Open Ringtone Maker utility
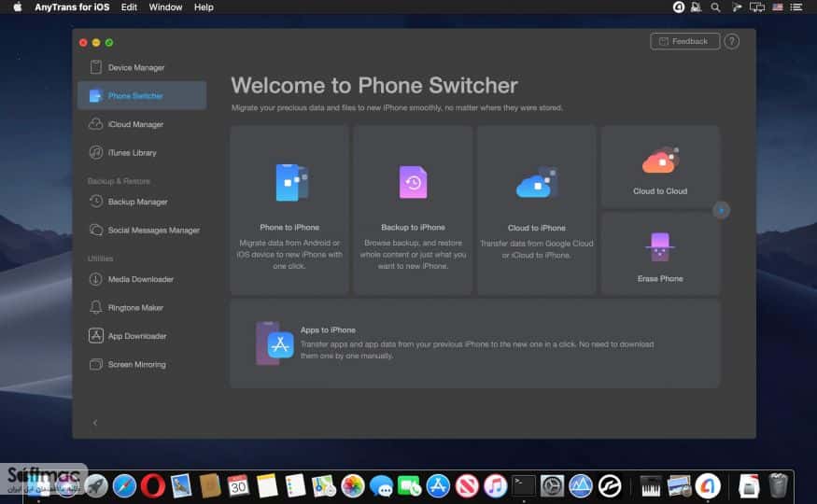Image resolution: width=817 pixels, height=504 pixels. point(142,308)
